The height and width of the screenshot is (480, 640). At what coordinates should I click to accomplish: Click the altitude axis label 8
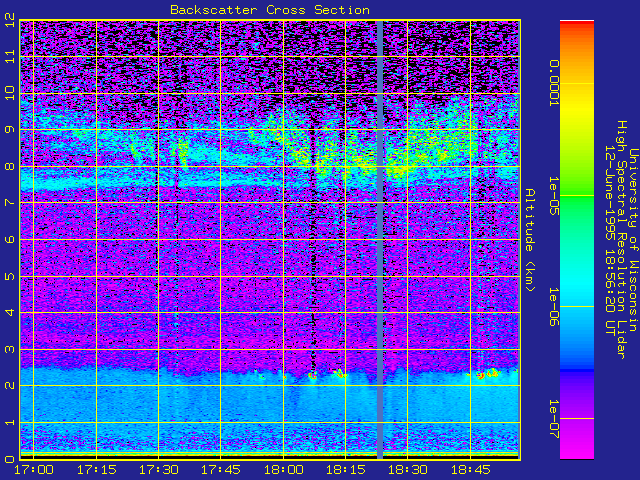11,167
